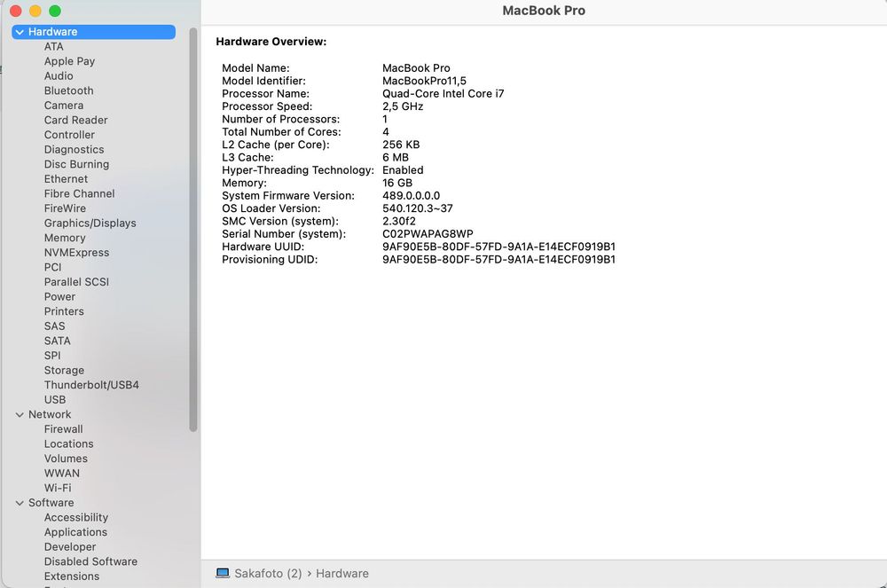
Task: Select Disc Burning item
Action: click(76, 164)
